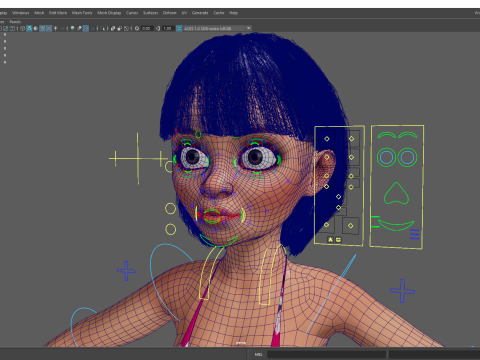Toggle Use Default Material icon
The image size is (480, 360).
coord(36,29)
